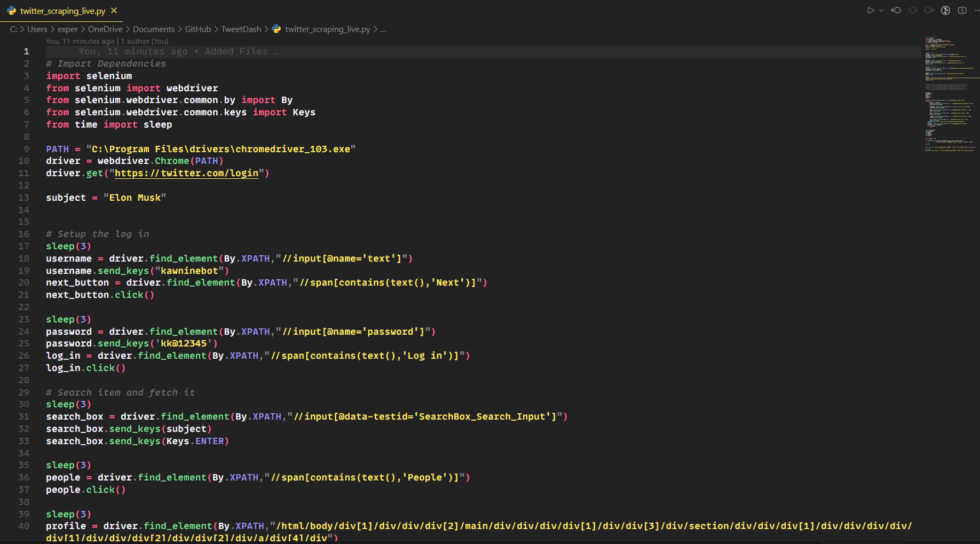Close the twitter_scraping_live.py tab
Image resolution: width=980 pixels, height=544 pixels.
[114, 11]
